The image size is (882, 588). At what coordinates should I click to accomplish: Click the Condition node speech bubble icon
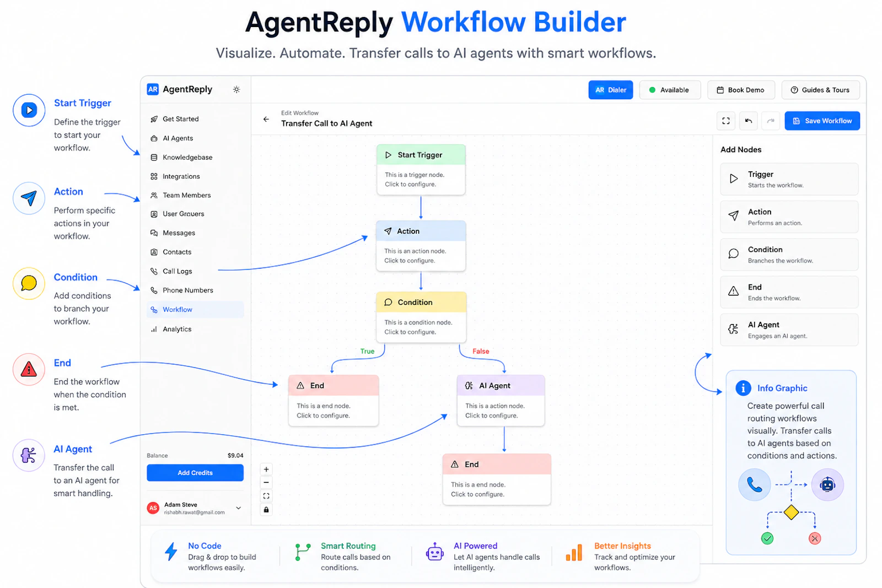pos(388,303)
